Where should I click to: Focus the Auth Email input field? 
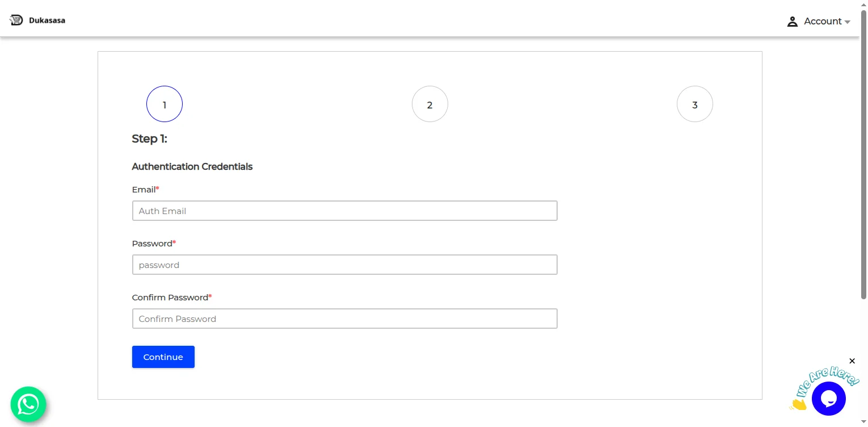(x=344, y=211)
